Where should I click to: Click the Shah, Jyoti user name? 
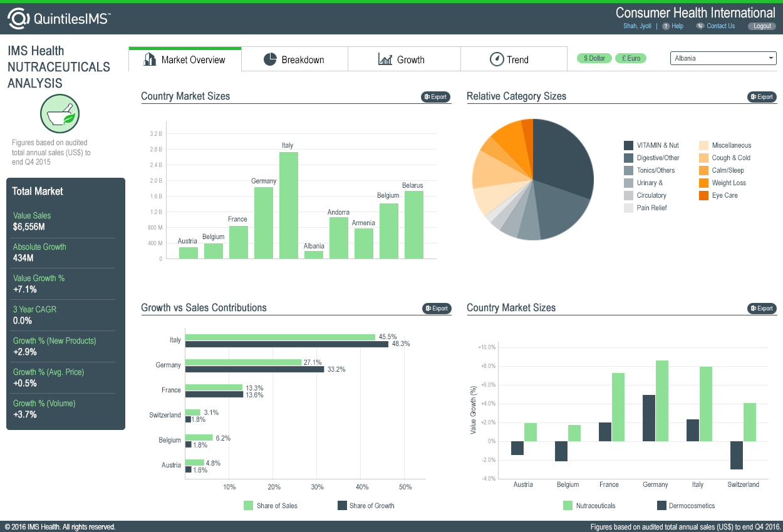(637, 26)
